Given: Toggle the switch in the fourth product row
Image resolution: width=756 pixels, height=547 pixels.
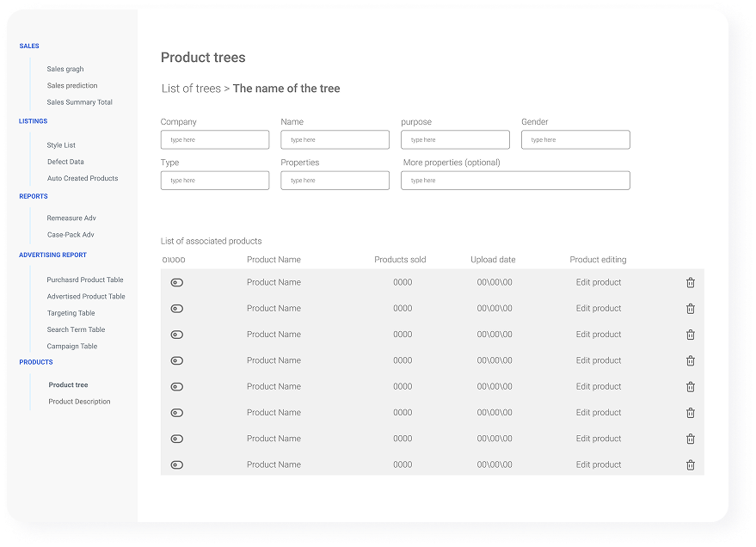Looking at the screenshot, I should [x=177, y=360].
